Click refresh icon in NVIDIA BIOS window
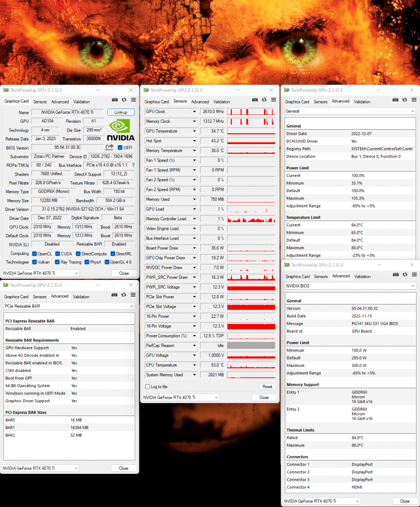The height and width of the screenshot is (507, 420). pyautogui.click(x=405, y=274)
